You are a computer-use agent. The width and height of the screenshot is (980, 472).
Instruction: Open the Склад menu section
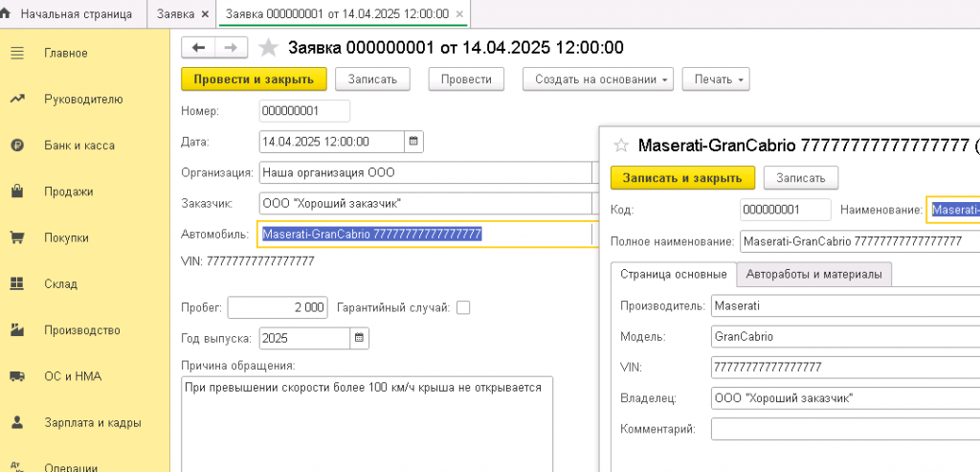[60, 284]
